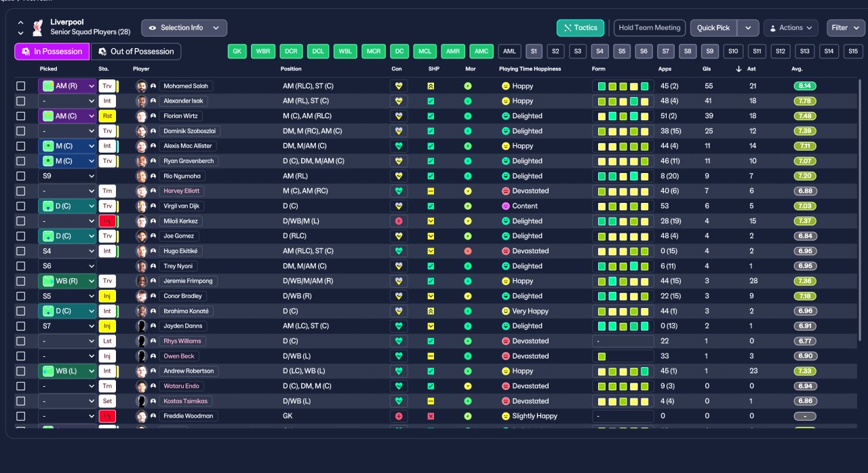This screenshot has width=868, height=473.
Task: Open the Actions dropdown menu
Action: point(791,28)
